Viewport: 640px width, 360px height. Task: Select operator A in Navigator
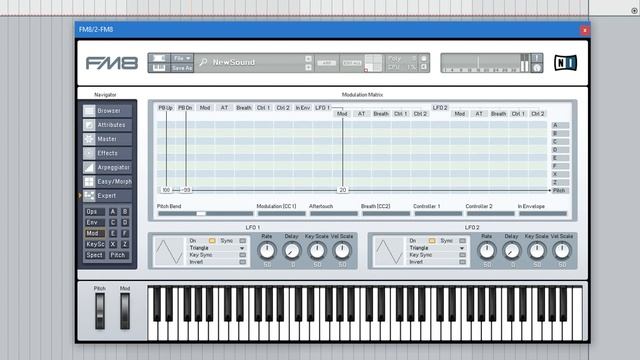(113, 212)
